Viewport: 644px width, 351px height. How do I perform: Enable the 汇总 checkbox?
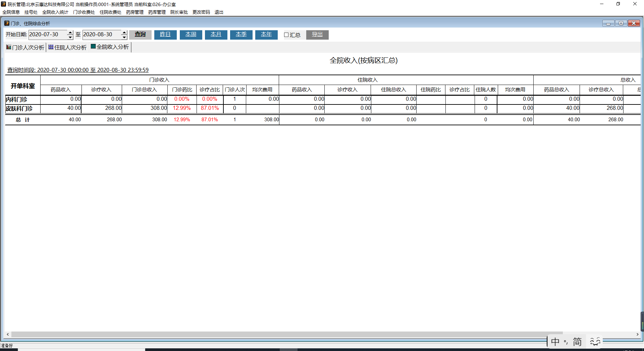point(286,35)
